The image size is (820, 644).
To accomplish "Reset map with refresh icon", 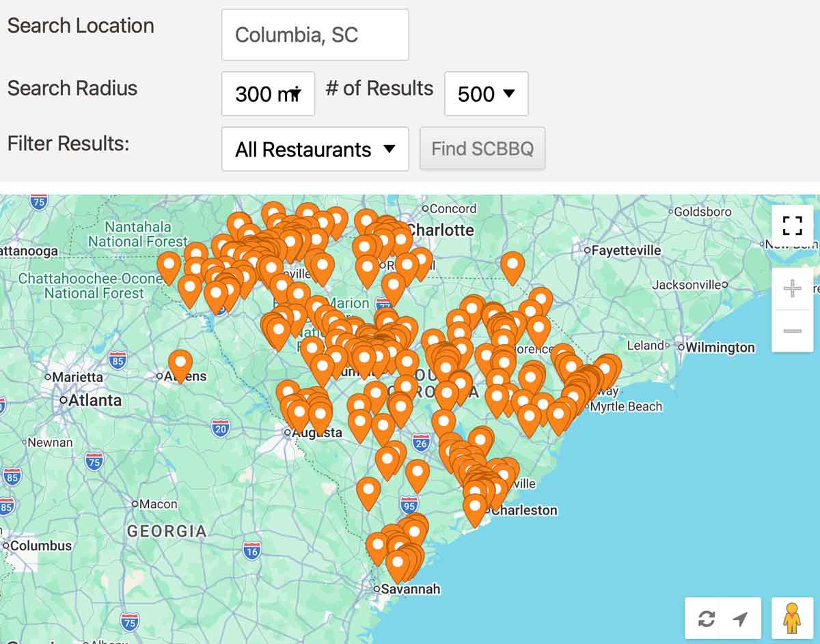I will (x=706, y=619).
